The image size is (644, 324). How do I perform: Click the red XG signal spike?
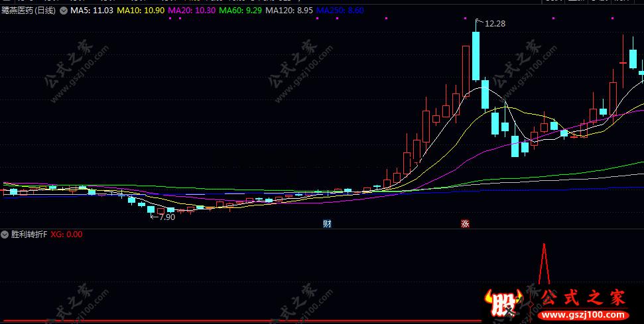(x=545, y=264)
